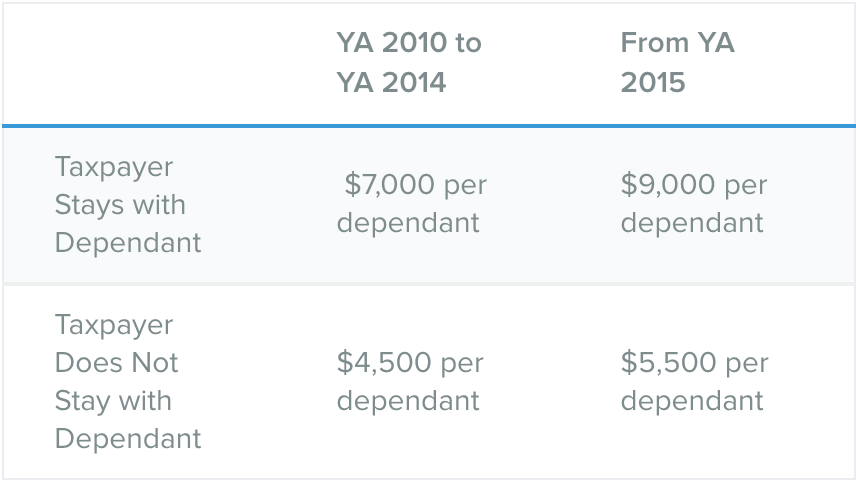Select the "$5,500 per dependant" cell

click(694, 382)
